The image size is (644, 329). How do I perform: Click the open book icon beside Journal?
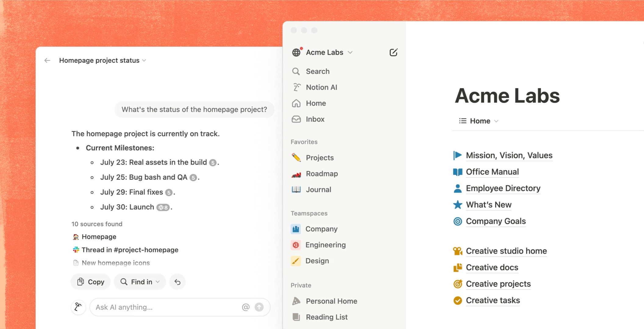(296, 189)
